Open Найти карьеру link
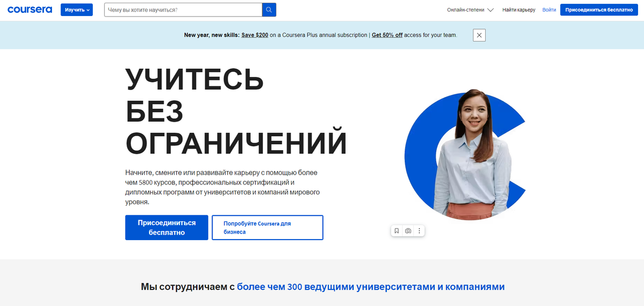Image resolution: width=644 pixels, height=306 pixels. [519, 10]
